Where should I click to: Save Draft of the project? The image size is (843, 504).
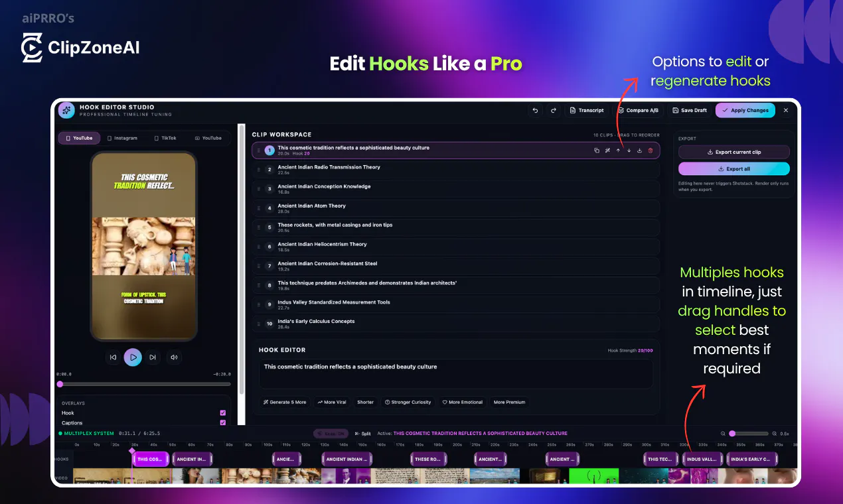[689, 110]
